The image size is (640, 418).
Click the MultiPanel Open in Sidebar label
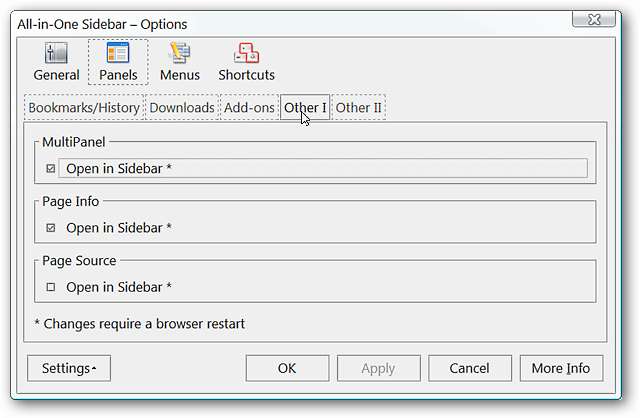point(119,169)
